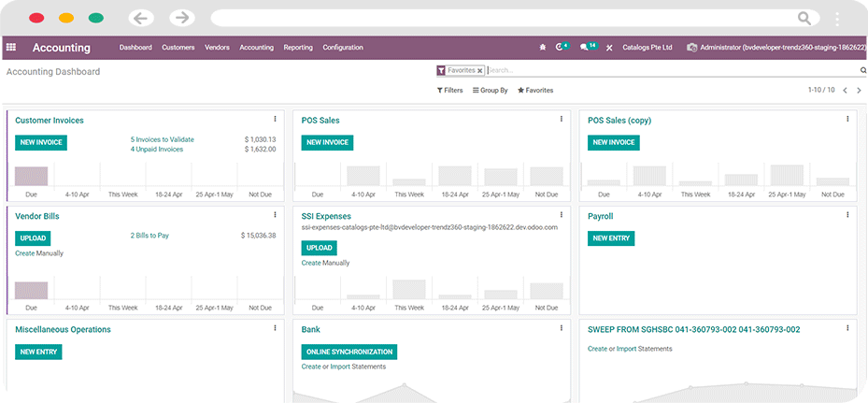Click UPLOAD in Vendor Bills card
Viewport: 868px width, 403px height.
(33, 238)
